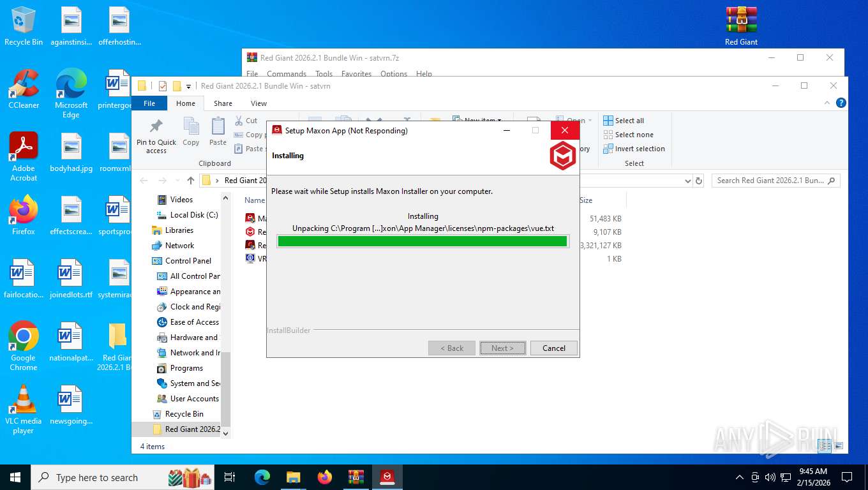Open Options menu in WinRAR window
The height and width of the screenshot is (490, 868).
tap(394, 74)
